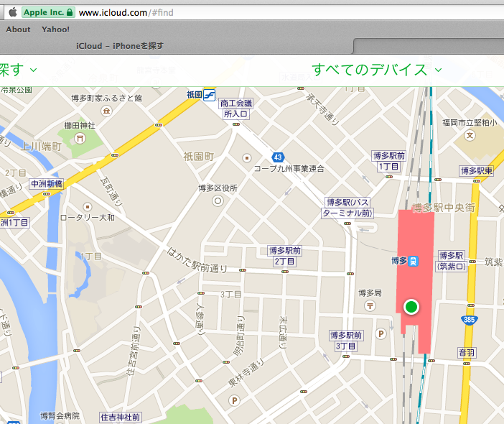
Task: Click the route 385 road shield
Action: coord(469,320)
